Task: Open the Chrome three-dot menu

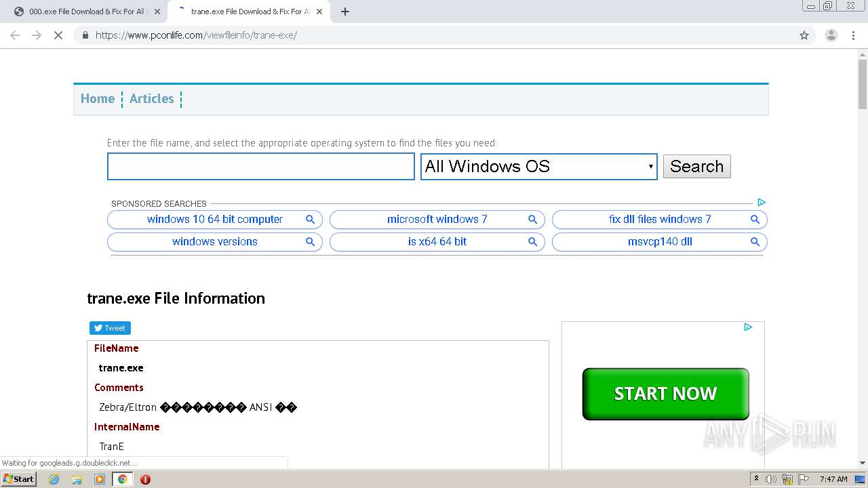Action: point(853,35)
